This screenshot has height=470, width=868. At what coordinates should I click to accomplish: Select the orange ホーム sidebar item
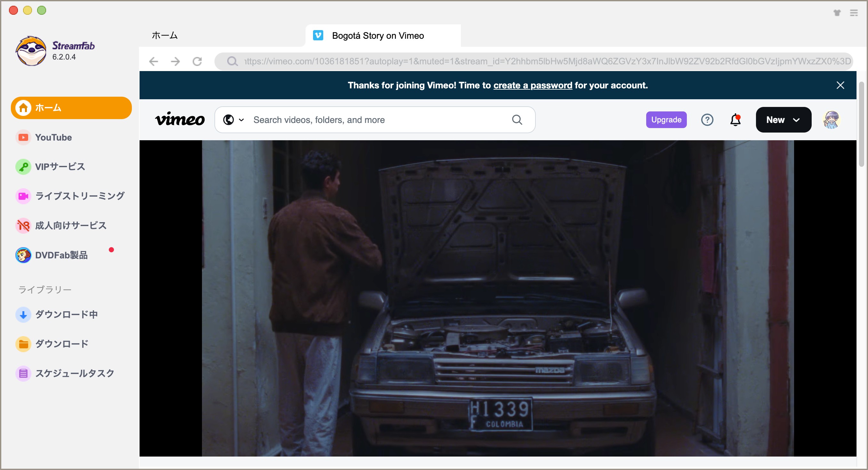click(71, 108)
